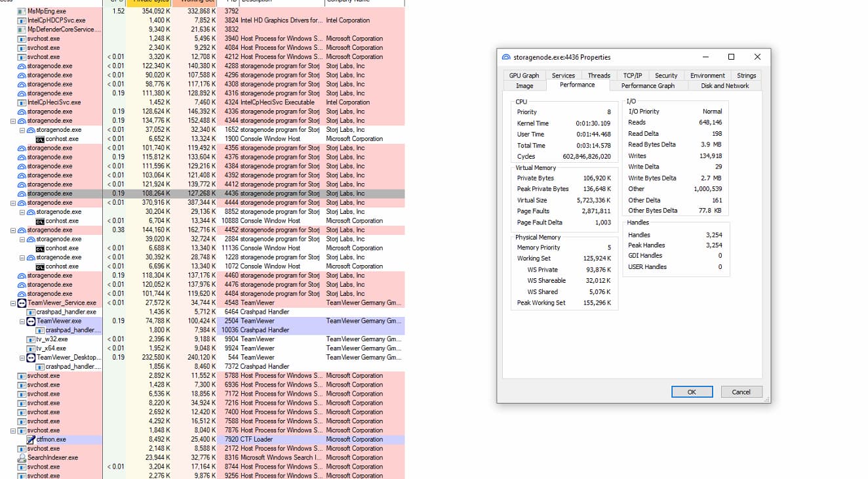Click the Storj icon of storagenode PID 4308
Viewport: 868px width, 479px height.
[x=22, y=84]
